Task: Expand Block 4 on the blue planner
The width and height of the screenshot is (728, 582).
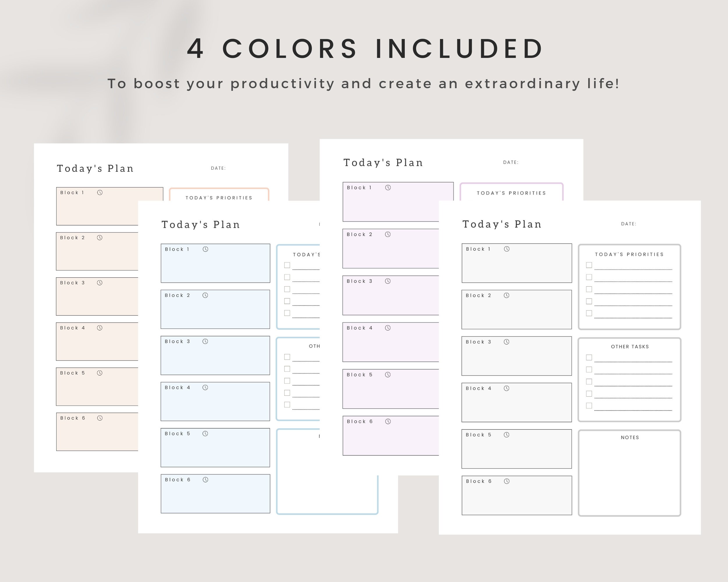Action: pyautogui.click(x=215, y=402)
